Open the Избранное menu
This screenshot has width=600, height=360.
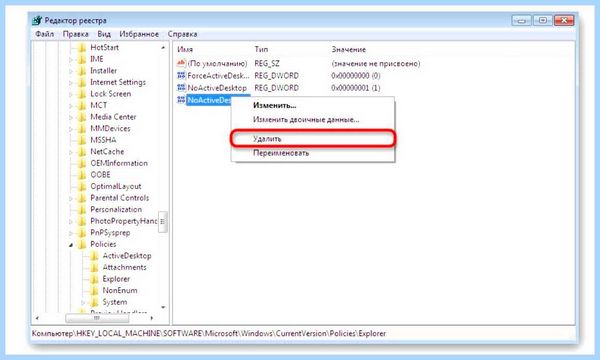point(139,34)
